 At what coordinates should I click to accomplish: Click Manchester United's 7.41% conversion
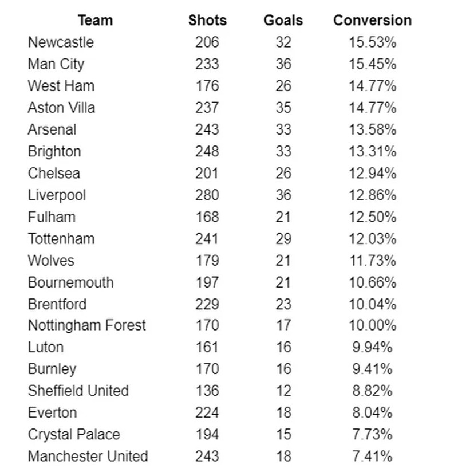tap(373, 457)
